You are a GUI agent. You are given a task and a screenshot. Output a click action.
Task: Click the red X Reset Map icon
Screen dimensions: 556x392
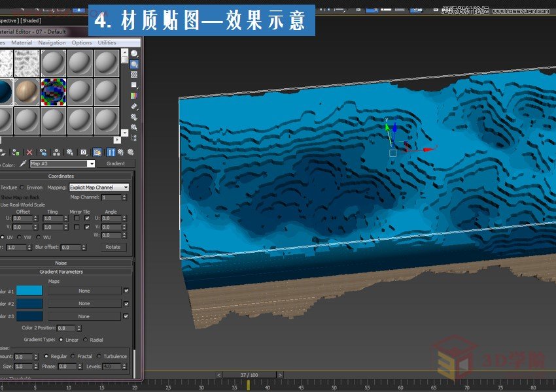tap(29, 153)
